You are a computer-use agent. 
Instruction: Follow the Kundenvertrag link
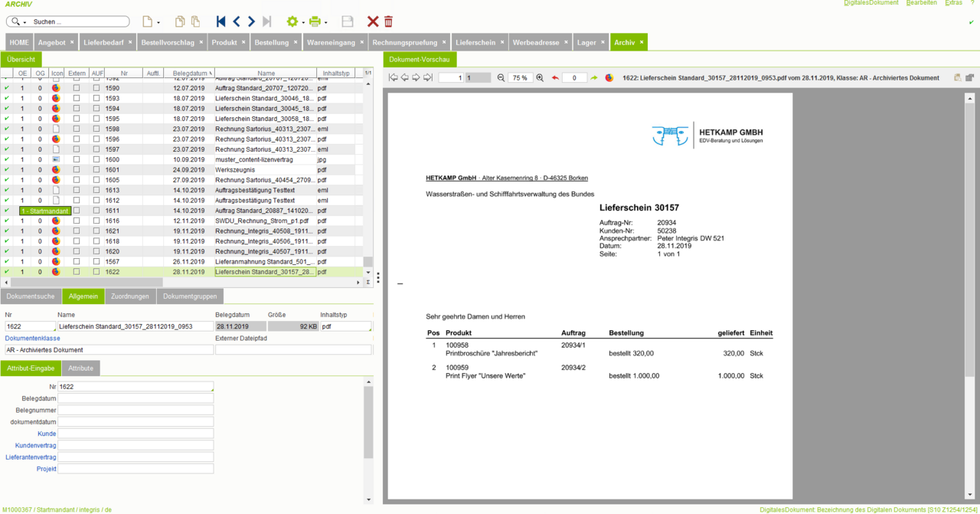pyautogui.click(x=36, y=445)
